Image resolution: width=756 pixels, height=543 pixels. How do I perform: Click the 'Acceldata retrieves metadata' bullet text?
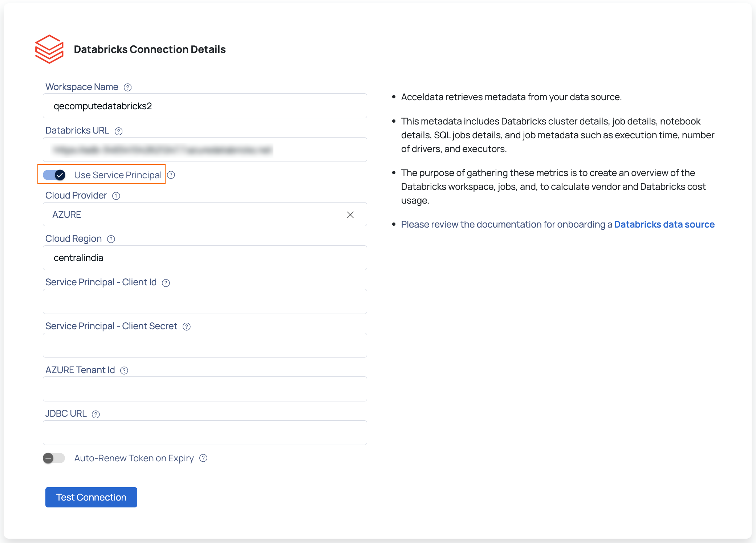pyautogui.click(x=511, y=97)
